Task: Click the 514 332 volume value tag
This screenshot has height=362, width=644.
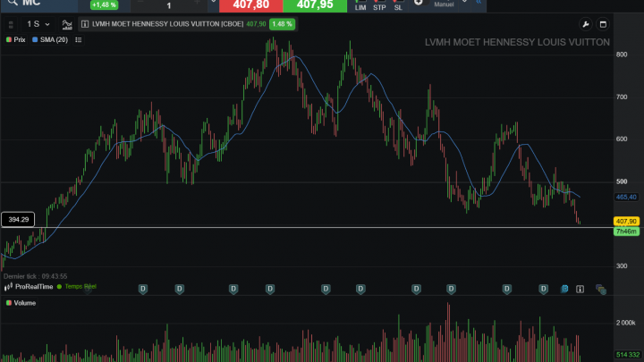Action: pyautogui.click(x=628, y=355)
